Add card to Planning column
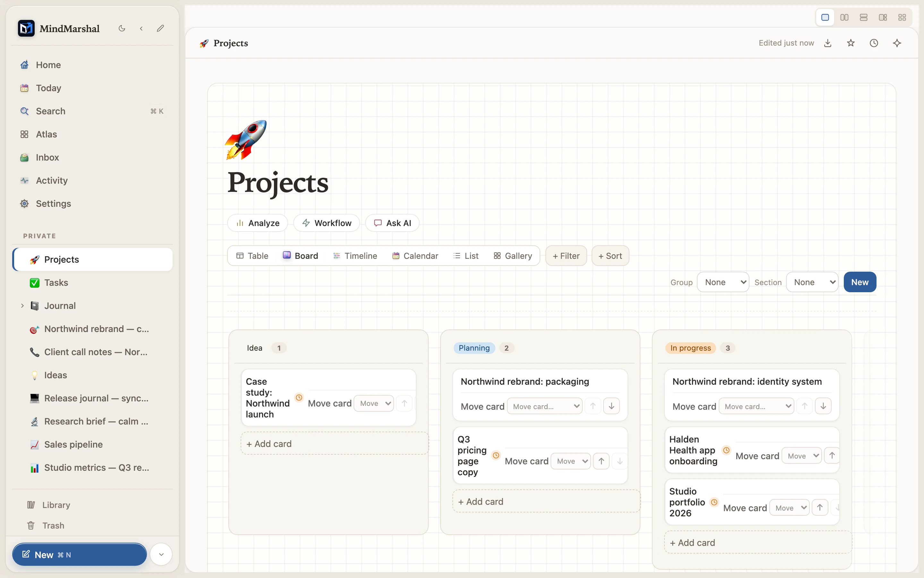This screenshot has height=578, width=924. pyautogui.click(x=546, y=502)
